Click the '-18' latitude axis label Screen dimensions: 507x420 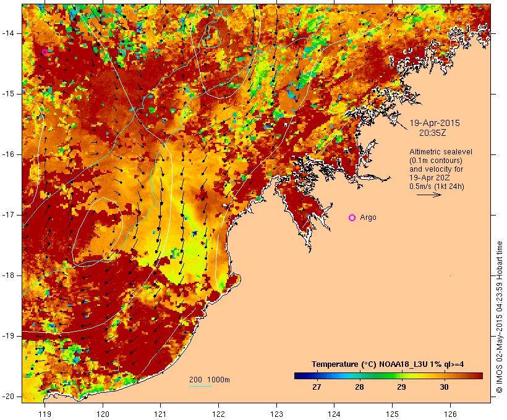[x=7, y=275]
